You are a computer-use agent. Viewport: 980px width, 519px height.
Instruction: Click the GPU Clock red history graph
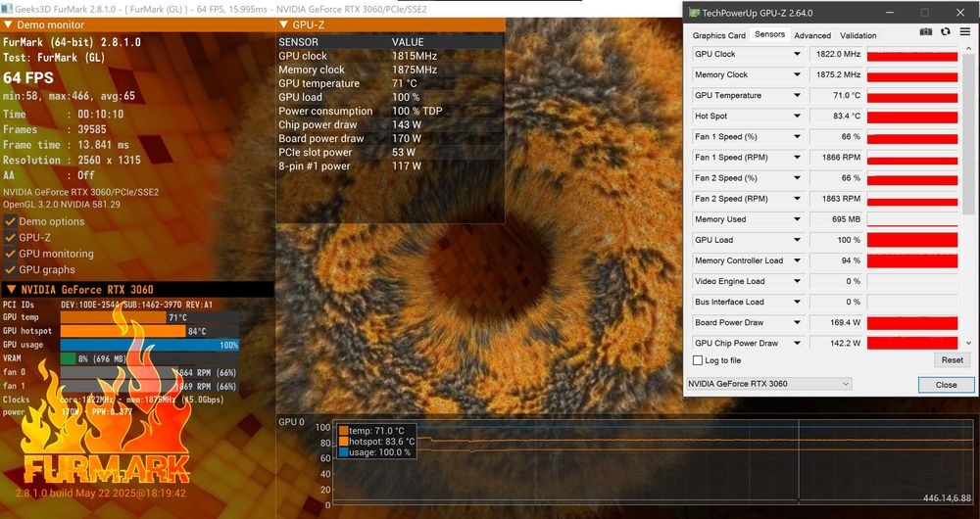[912, 54]
